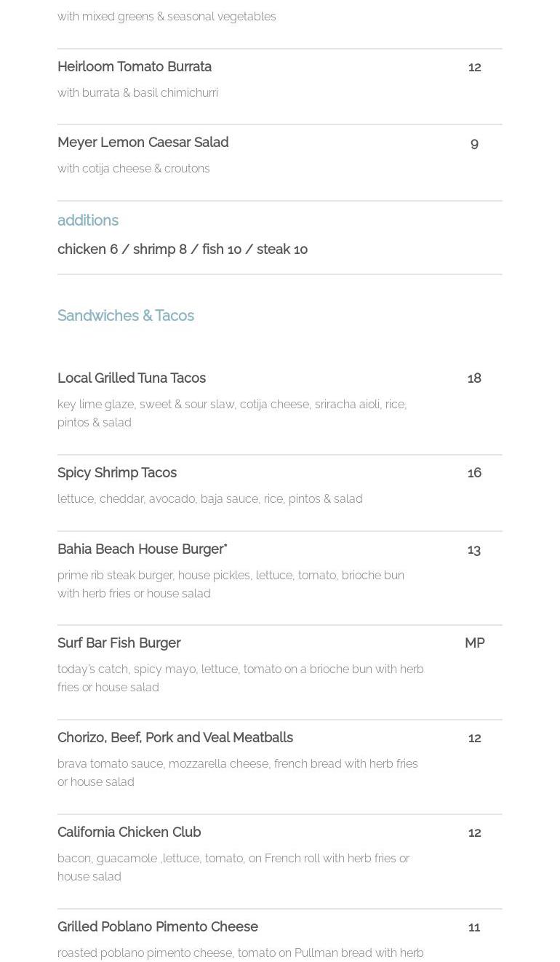Select Chorizo, Beef, Pork and Veal Meatballs
Viewport: 560px width, 962px height.
click(x=175, y=737)
